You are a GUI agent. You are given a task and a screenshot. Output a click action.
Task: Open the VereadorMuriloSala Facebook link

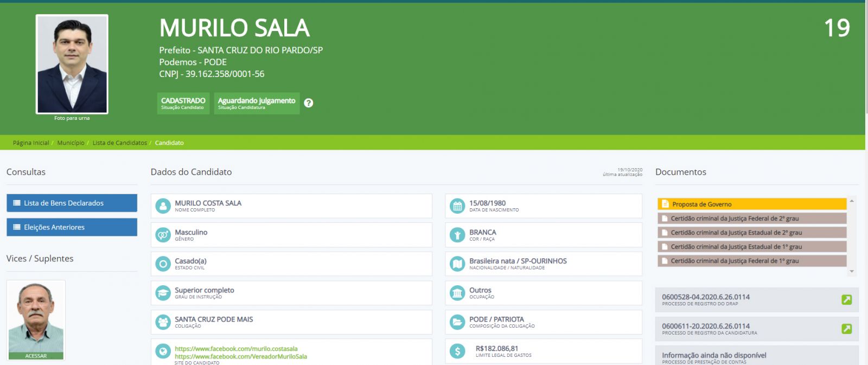click(x=240, y=356)
